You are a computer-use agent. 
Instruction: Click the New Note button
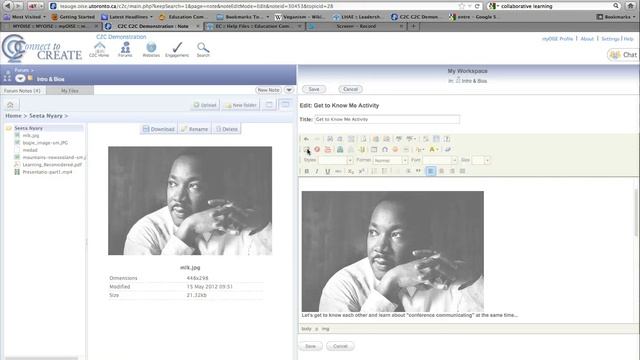(269, 90)
